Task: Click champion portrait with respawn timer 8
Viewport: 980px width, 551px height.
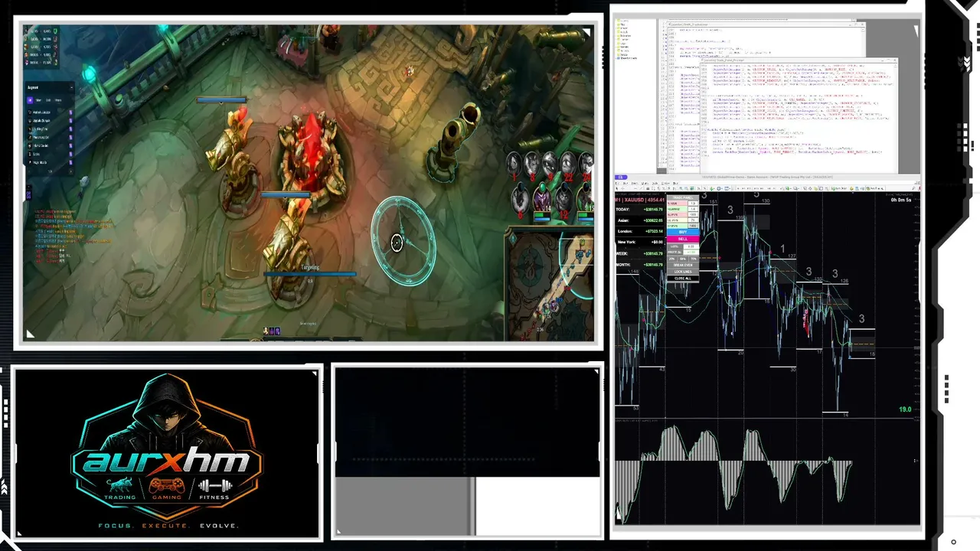Action: pos(532,163)
